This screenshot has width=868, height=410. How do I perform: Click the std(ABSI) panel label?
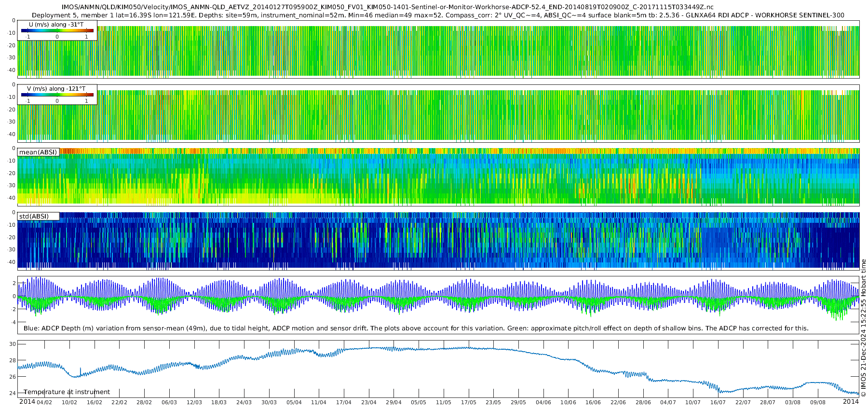point(34,216)
